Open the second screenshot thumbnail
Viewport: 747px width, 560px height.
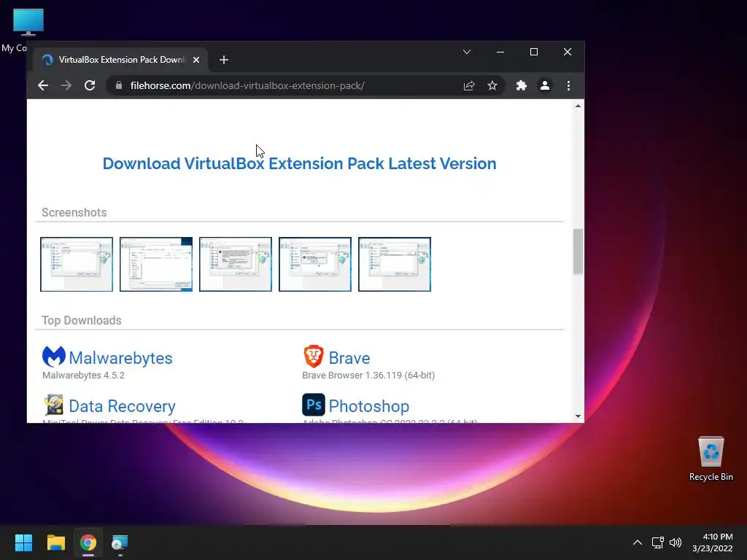pyautogui.click(x=156, y=264)
